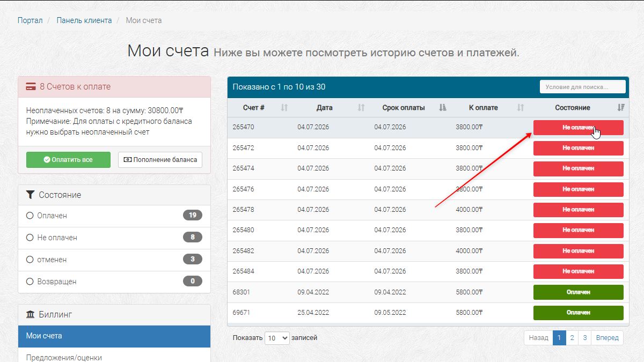Click the green Оплатить все button

[68, 160]
